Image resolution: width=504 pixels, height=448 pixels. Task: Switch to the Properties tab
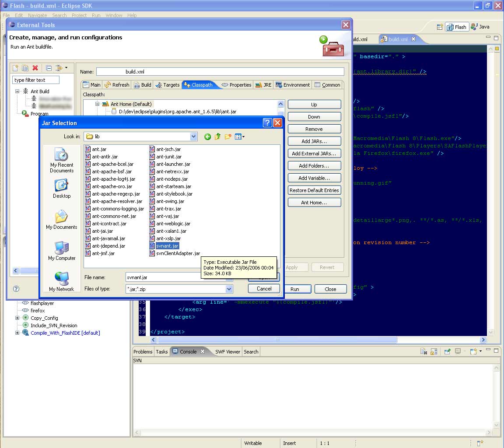236,85
